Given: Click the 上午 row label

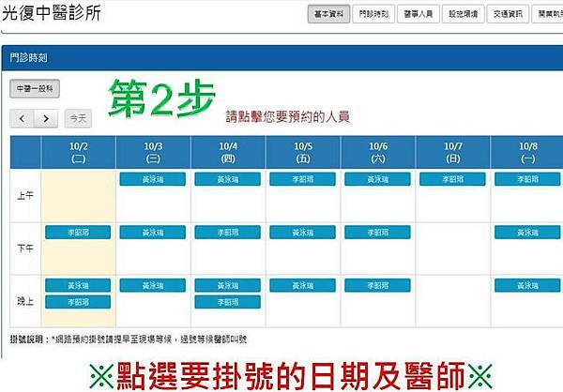Looking at the screenshot, I should 25,196.
